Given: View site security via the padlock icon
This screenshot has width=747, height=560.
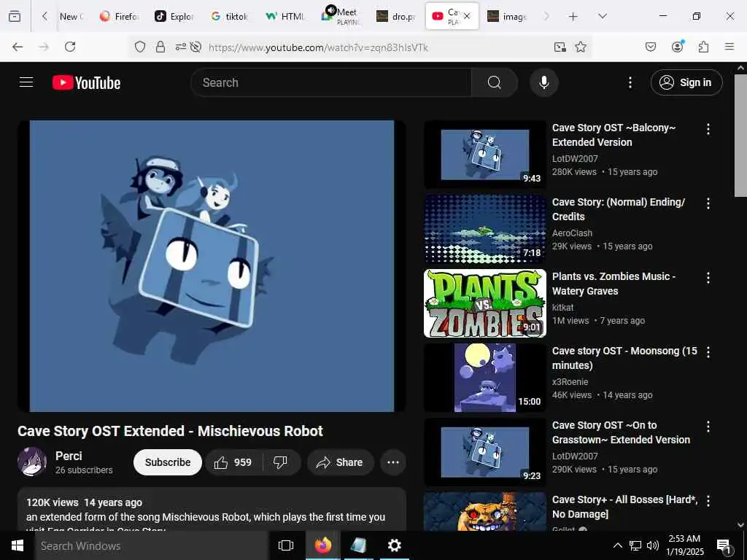Looking at the screenshot, I should [x=160, y=47].
